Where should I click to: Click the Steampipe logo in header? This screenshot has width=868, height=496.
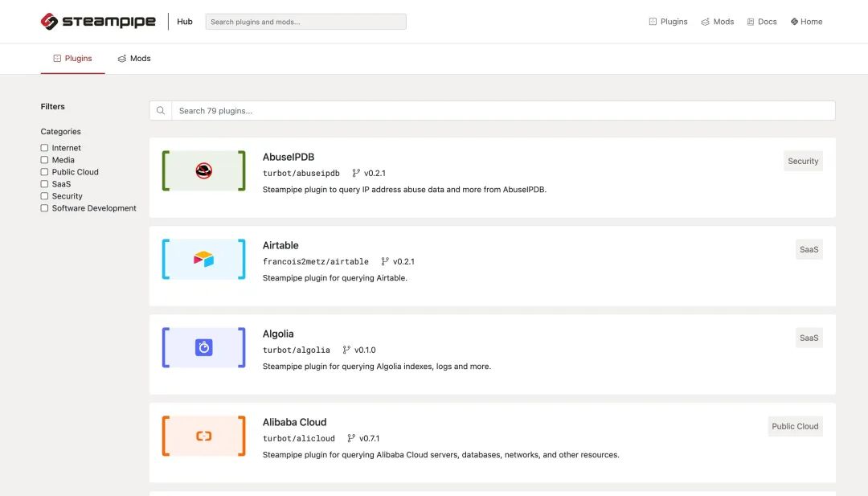98,22
